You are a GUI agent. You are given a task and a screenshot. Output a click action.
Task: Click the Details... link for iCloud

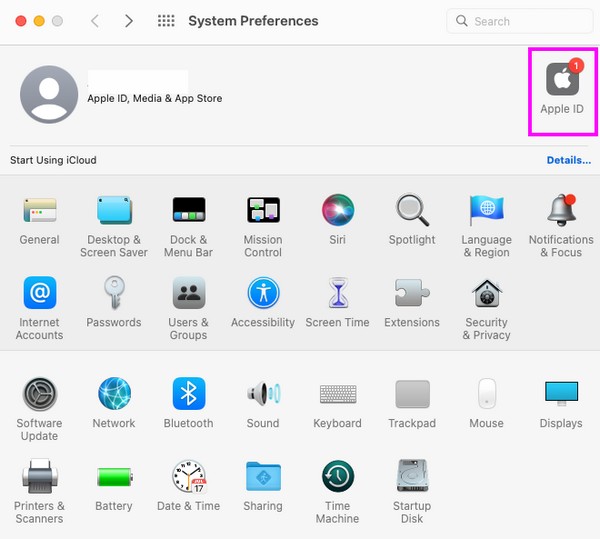coord(569,160)
